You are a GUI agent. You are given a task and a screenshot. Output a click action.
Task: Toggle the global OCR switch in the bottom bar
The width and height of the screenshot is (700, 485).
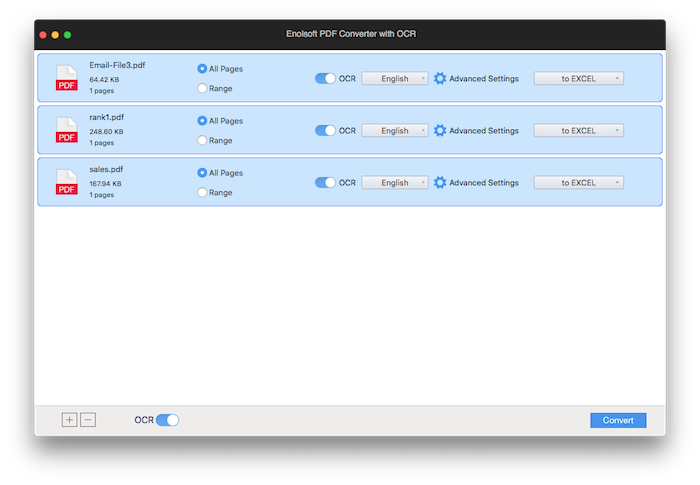click(167, 420)
